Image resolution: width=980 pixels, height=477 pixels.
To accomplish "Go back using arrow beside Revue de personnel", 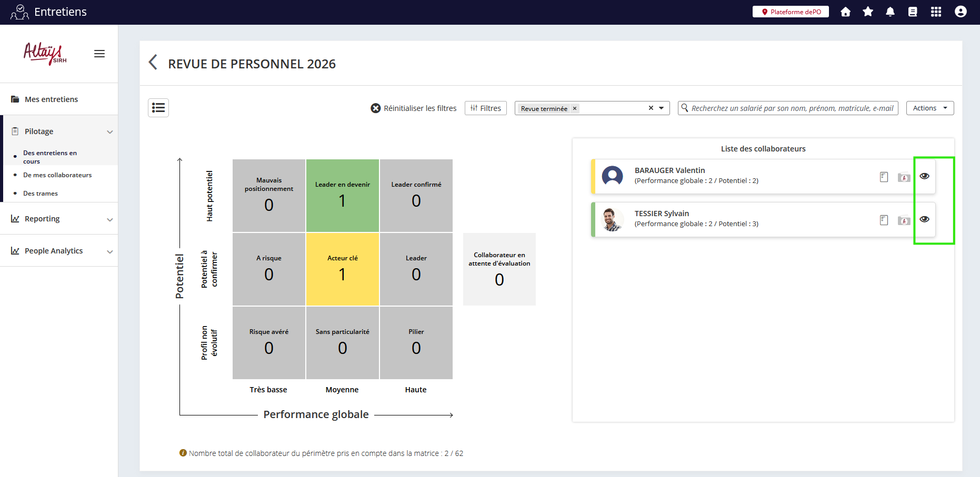I will tap(153, 63).
